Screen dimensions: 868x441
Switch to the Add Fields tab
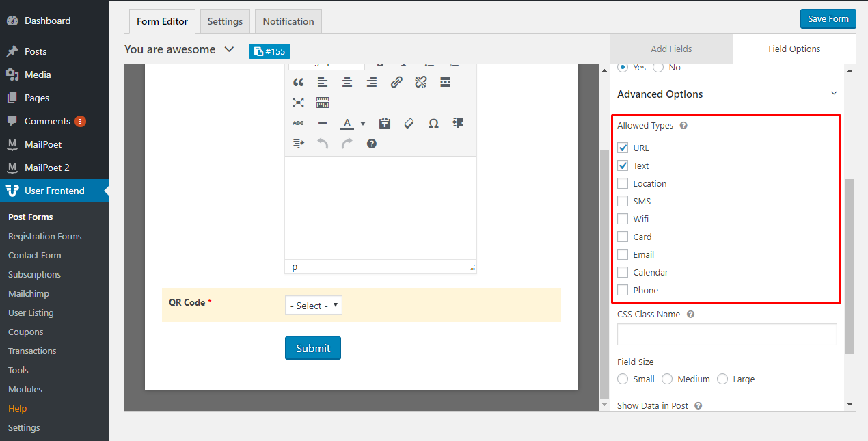[x=671, y=49]
